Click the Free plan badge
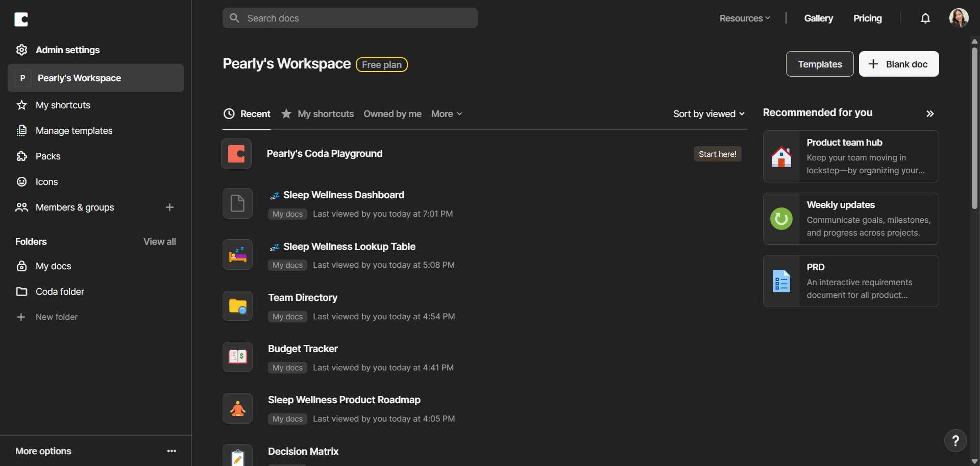Viewport: 980px width, 466px height. [382, 64]
